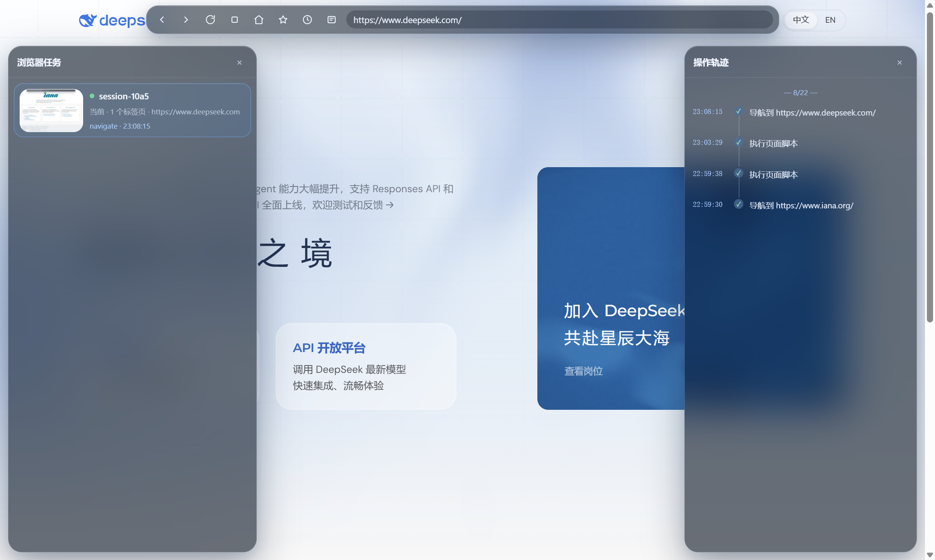Select 导航到 https://www.iana.org/ log entry
This screenshot has width=935, height=560.
pos(801,205)
